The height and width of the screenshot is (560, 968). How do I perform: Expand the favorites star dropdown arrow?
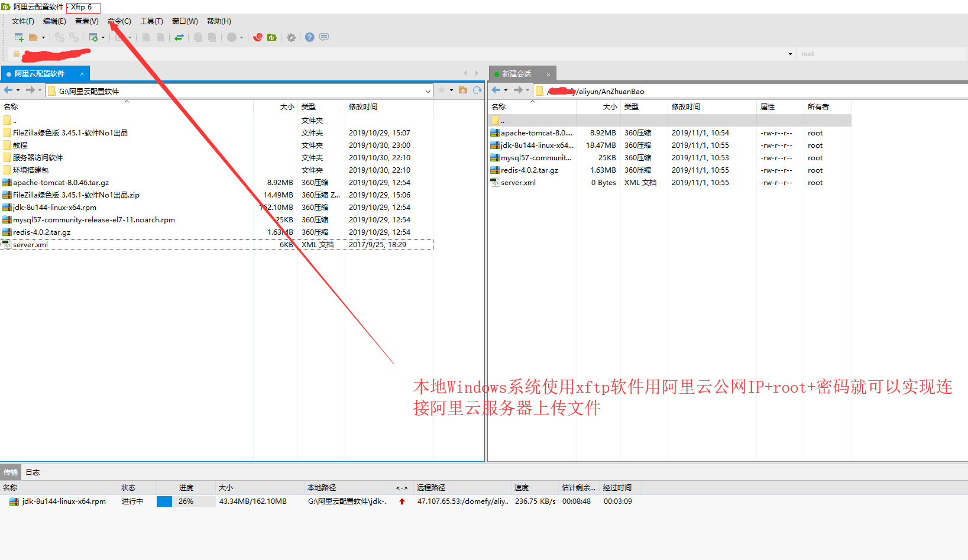pos(451,90)
